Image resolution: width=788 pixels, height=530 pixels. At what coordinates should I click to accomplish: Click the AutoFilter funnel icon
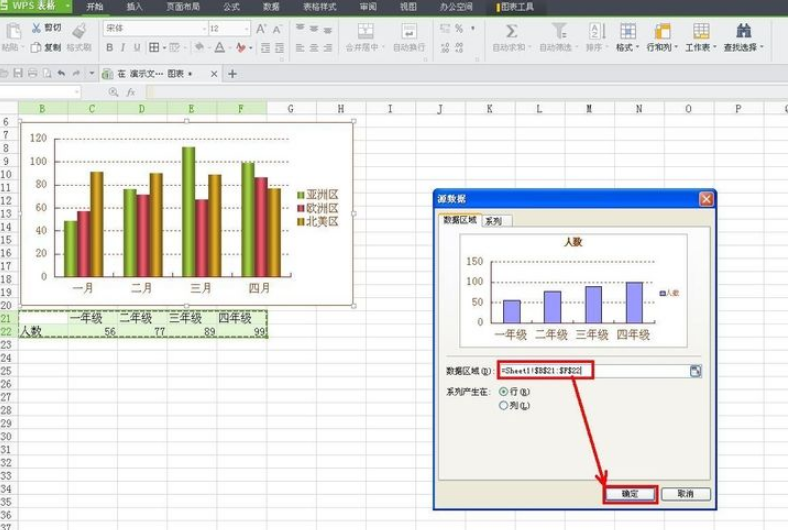[x=559, y=31]
